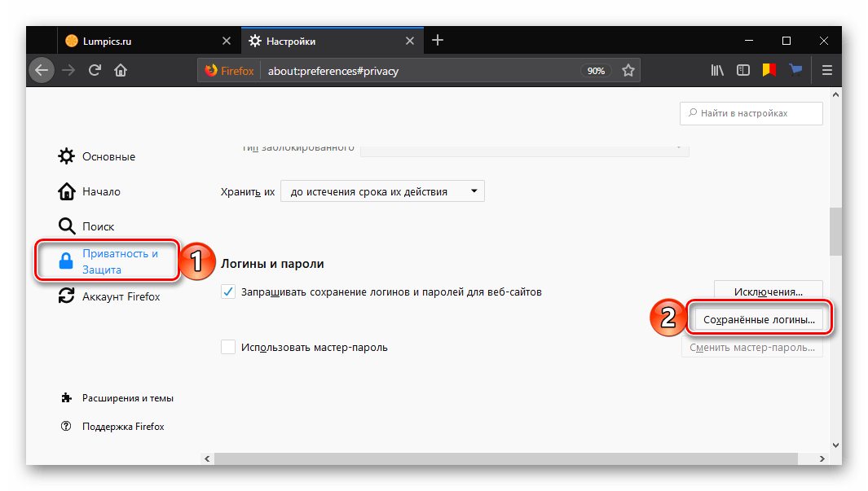868x491 pixels.
Task: Toggle the sidebars icon
Action: 742,70
